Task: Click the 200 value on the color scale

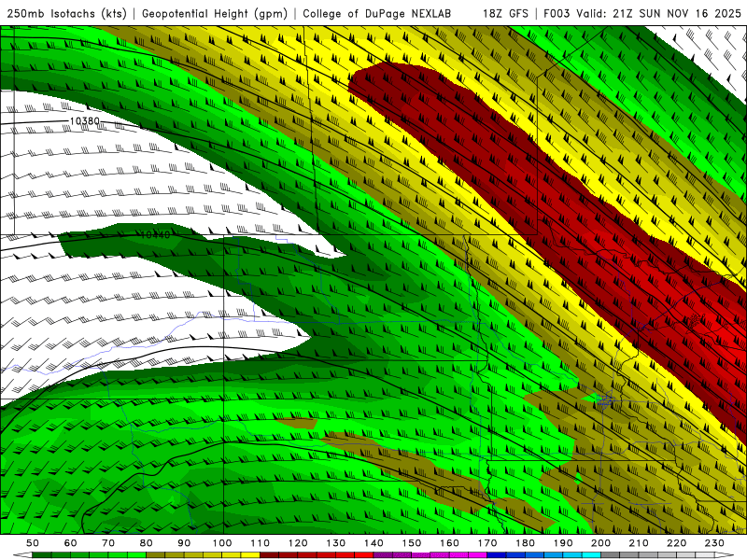Action: click(600, 543)
